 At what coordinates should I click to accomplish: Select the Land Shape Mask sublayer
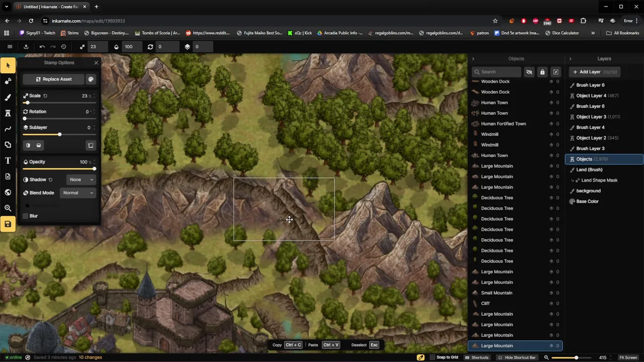pos(604,180)
